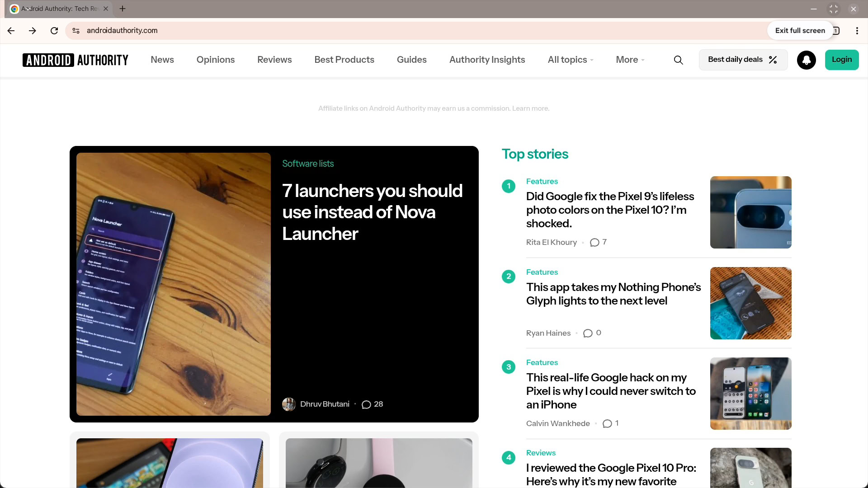The height and width of the screenshot is (488, 868).
Task: Click comment bubble icon on Nova Launcher article
Action: pyautogui.click(x=366, y=404)
